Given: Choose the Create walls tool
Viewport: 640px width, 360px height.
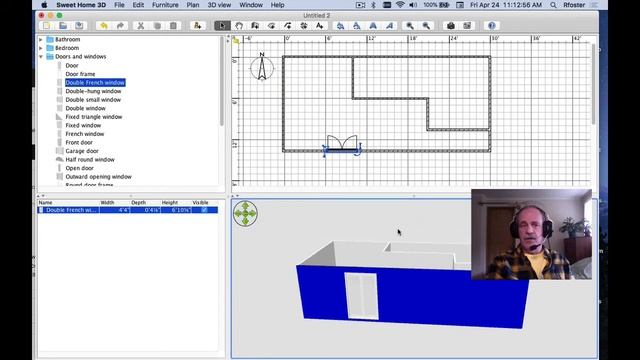Looking at the screenshot, I should coord(255,26).
